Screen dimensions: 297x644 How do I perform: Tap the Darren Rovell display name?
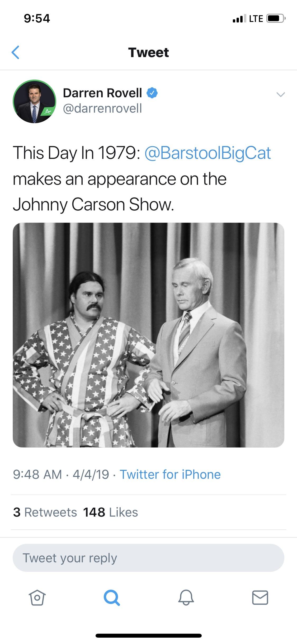point(102,93)
